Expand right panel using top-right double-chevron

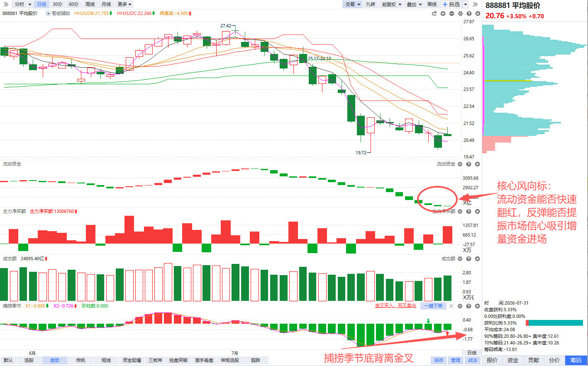476,4
